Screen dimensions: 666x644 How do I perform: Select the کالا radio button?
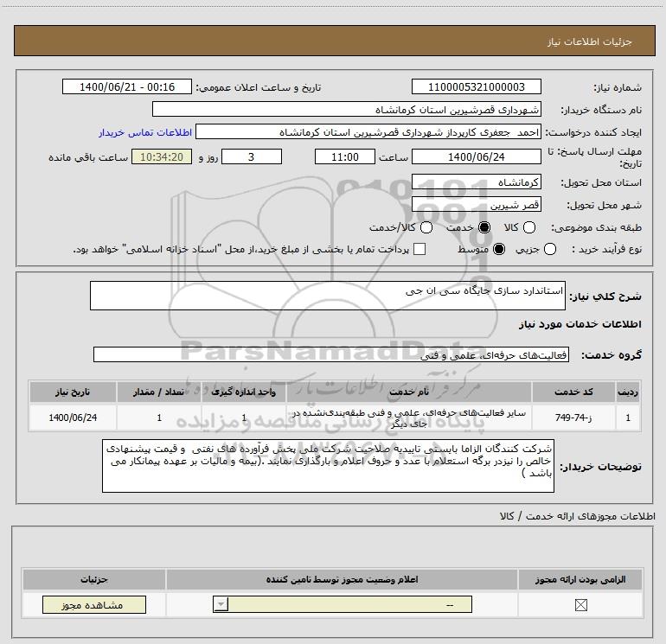(x=528, y=227)
